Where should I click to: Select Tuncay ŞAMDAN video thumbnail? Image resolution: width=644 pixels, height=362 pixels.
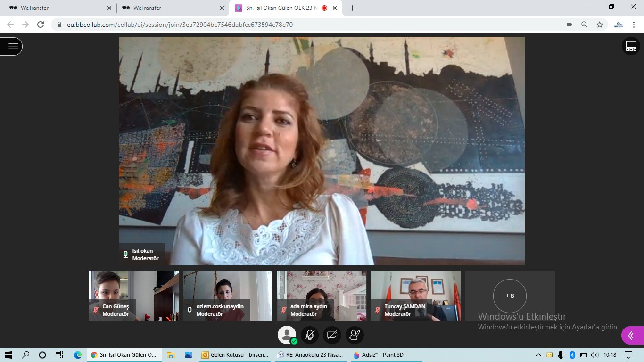coord(415,296)
